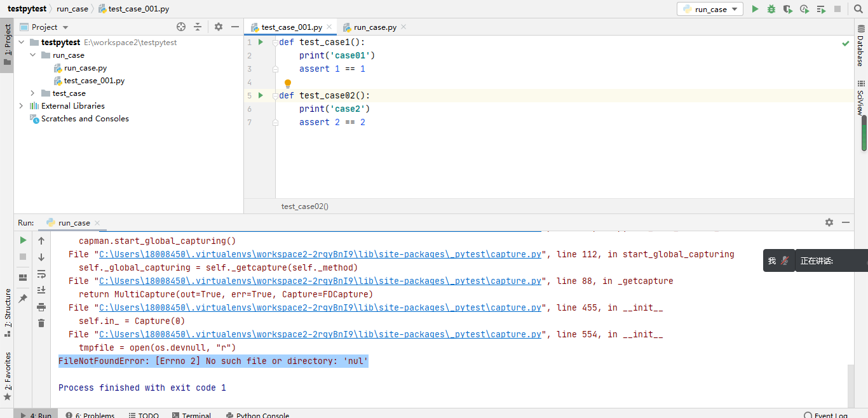Screen dimensions: 868x418
Task: Locate current file with the crosshair icon
Action: 181,27
